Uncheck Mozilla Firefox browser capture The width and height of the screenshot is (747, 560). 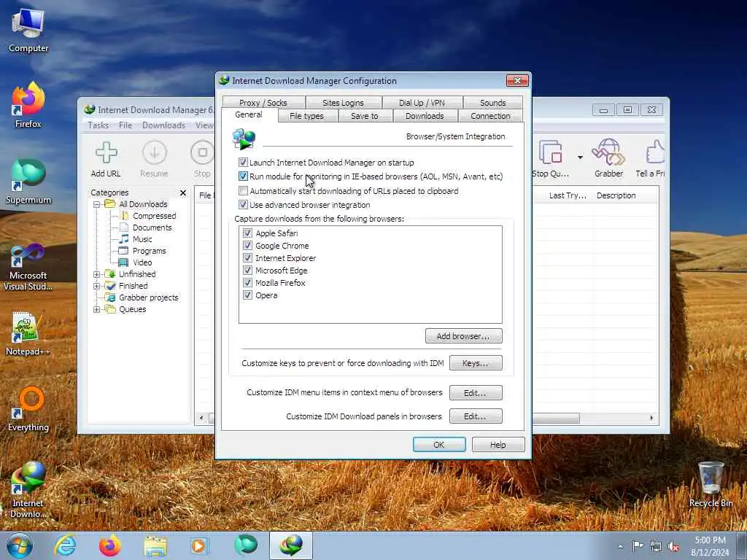pos(247,282)
